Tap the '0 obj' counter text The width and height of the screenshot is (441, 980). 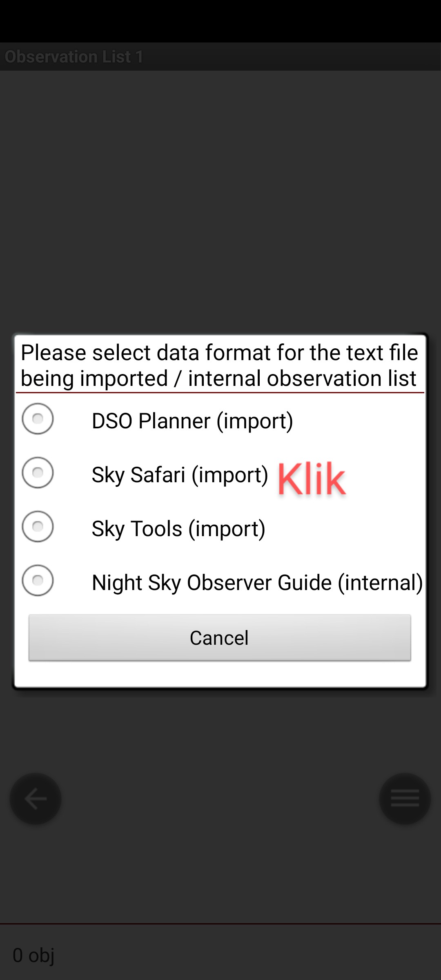point(33,955)
